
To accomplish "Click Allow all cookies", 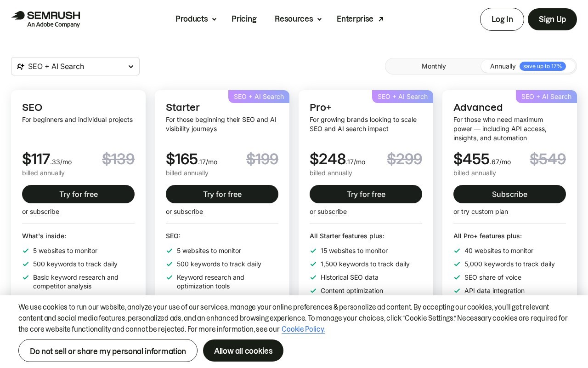I will click(x=243, y=351).
